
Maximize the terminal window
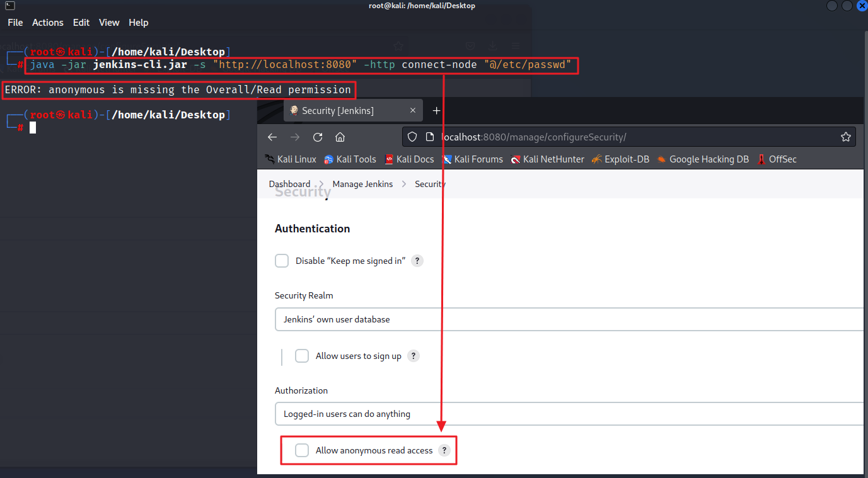(x=847, y=6)
